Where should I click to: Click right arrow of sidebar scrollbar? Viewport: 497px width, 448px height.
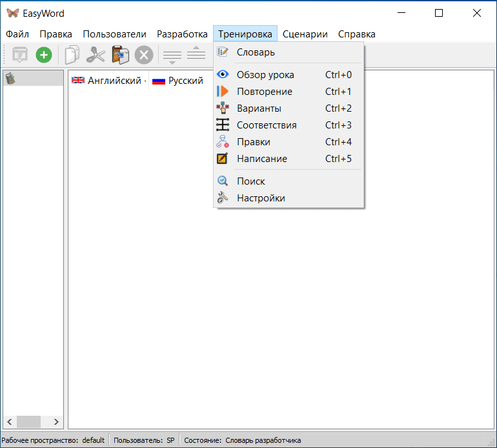(56, 422)
